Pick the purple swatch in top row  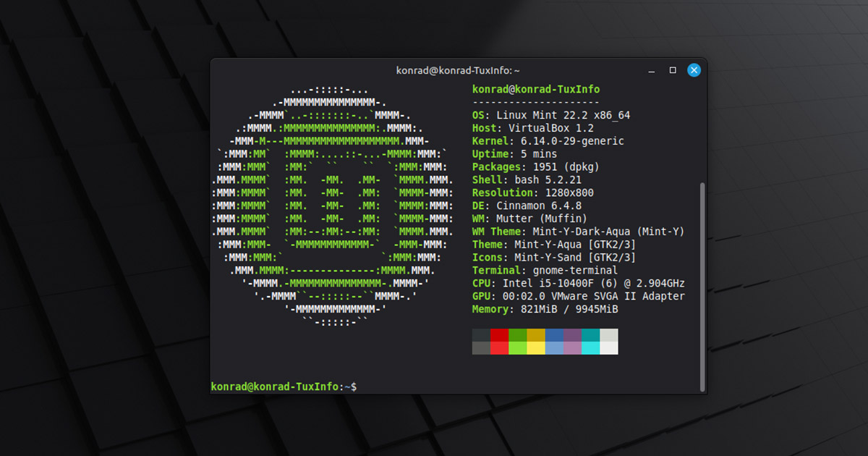click(x=572, y=335)
